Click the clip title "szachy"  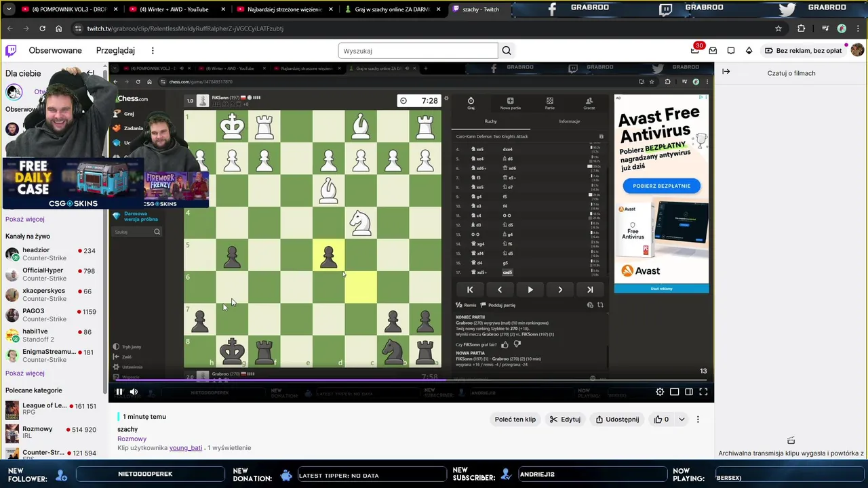127,429
